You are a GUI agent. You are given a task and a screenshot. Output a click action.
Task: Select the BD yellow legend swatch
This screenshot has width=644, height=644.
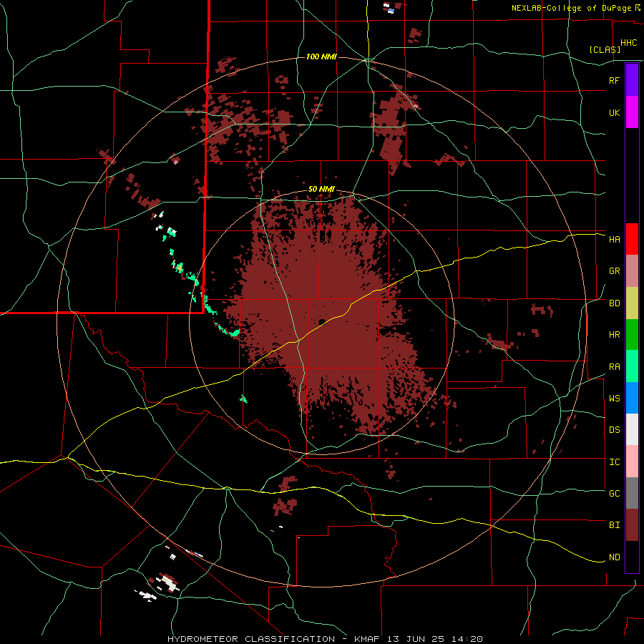pos(632,303)
